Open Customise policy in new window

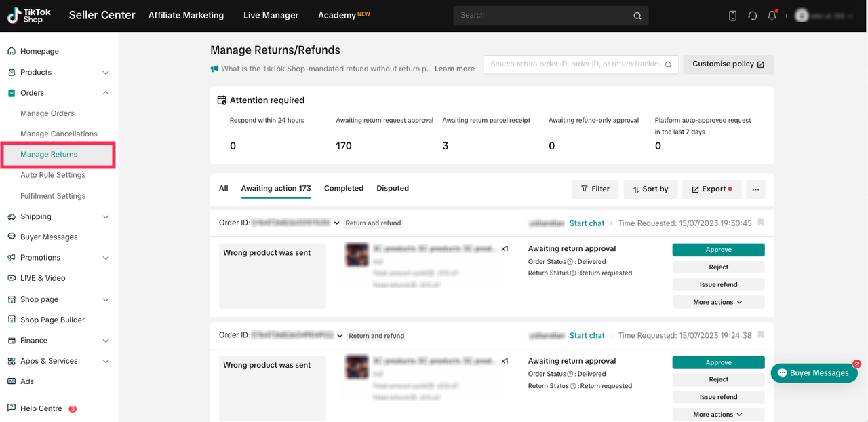728,64
